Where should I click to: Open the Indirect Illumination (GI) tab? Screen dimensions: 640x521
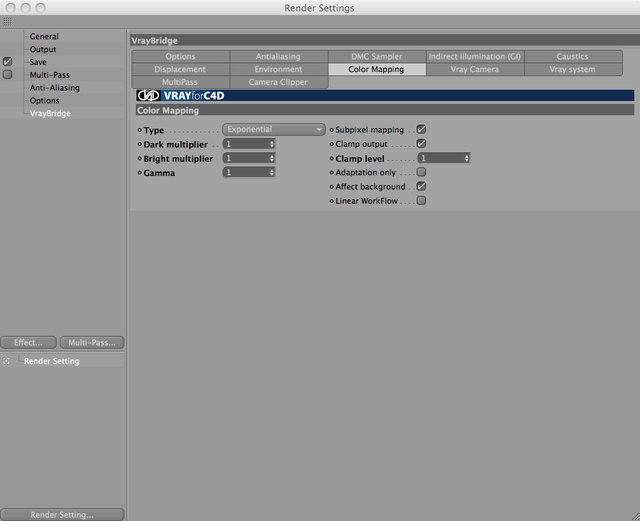(x=475, y=56)
